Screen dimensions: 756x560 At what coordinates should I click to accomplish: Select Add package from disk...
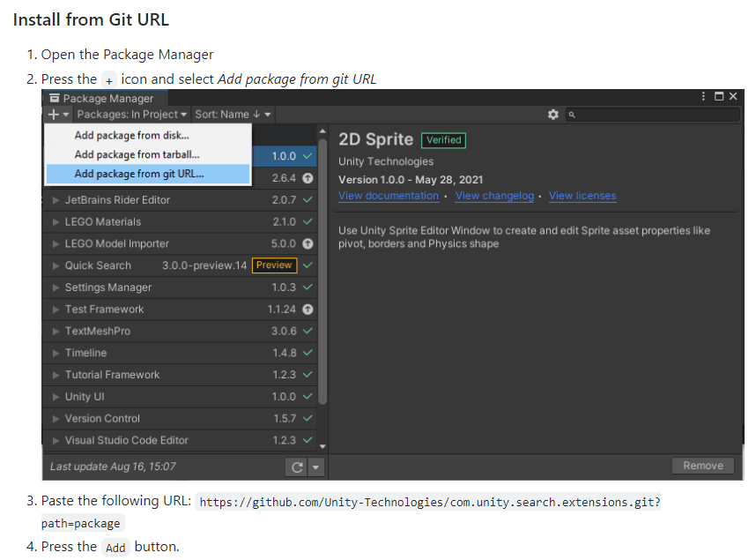(x=148, y=135)
